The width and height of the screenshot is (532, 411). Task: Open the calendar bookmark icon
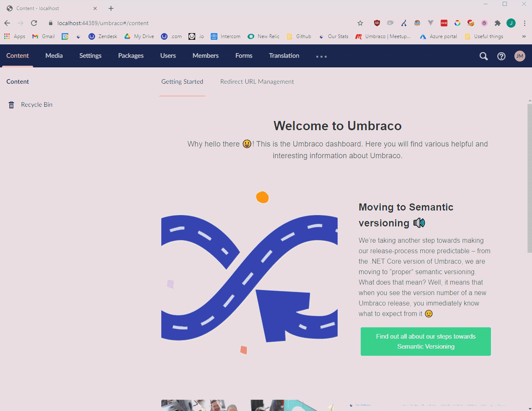point(65,36)
